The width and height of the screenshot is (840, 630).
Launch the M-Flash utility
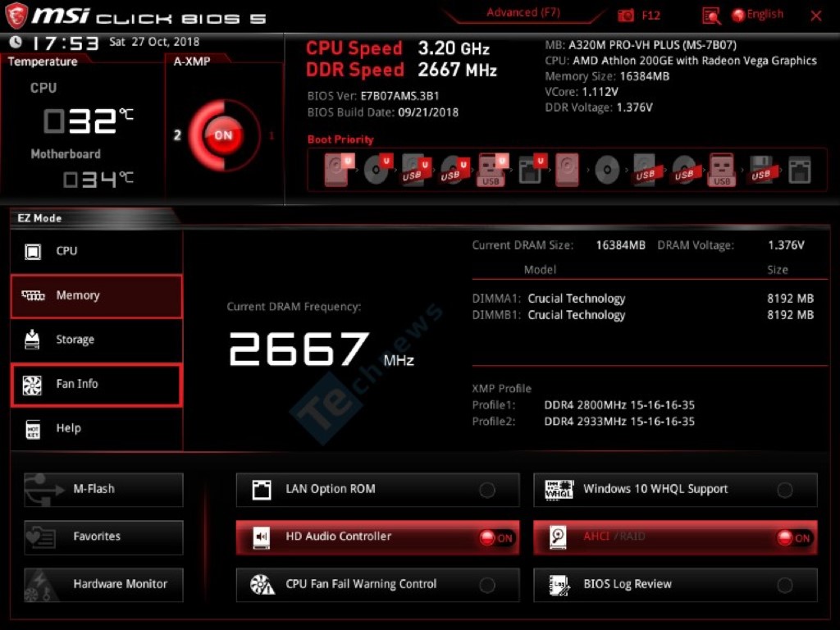coord(103,490)
